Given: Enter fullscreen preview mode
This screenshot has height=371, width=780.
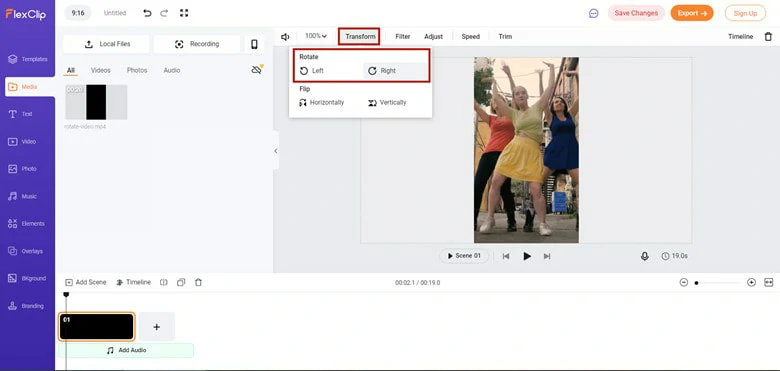Looking at the screenshot, I should (x=184, y=13).
